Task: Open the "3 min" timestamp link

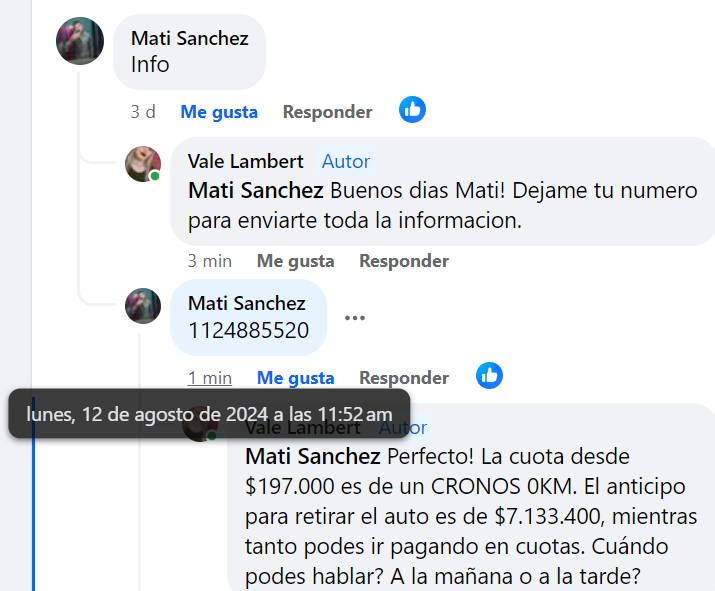Action: tap(209, 261)
